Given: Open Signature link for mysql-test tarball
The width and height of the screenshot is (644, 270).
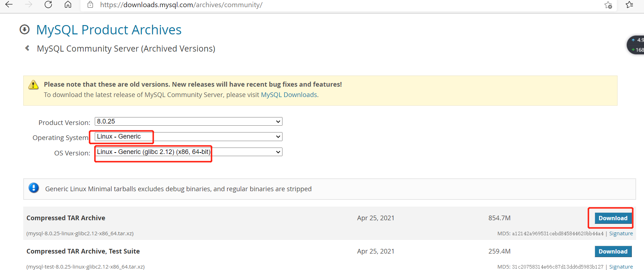Looking at the screenshot, I should 621,267.
